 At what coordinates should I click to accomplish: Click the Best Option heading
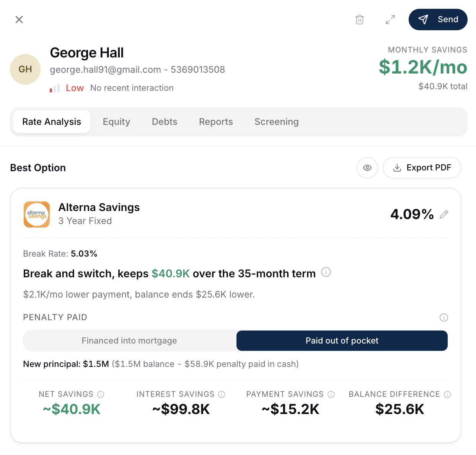pos(38,168)
